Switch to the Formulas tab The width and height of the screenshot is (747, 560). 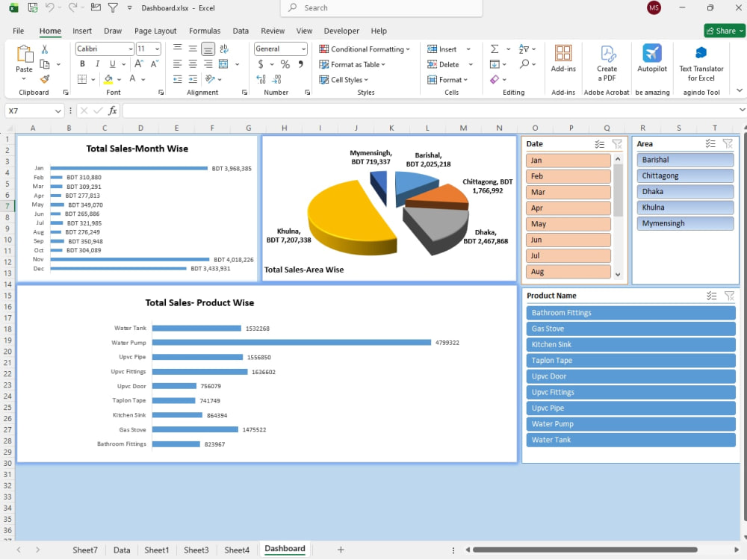click(x=205, y=31)
